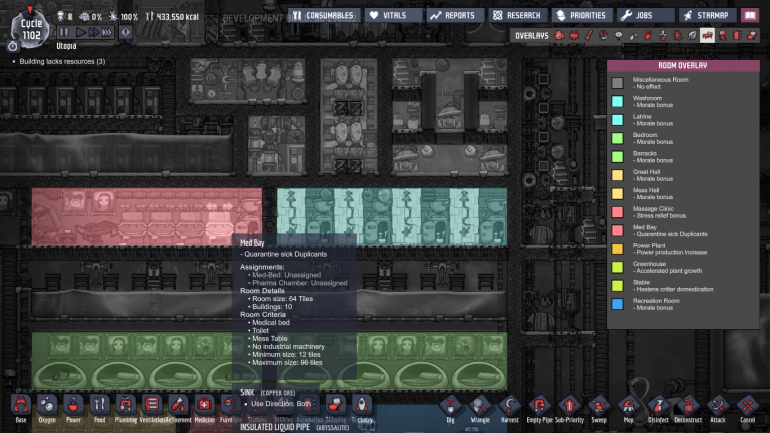Toggle the Oxygen overlay

559,35
